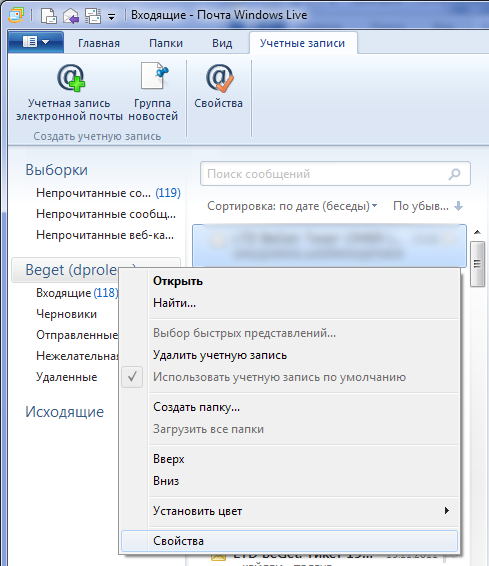This screenshot has height=566, width=489.
Task: Click the send/receive quick access icon
Action: [x=93, y=16]
